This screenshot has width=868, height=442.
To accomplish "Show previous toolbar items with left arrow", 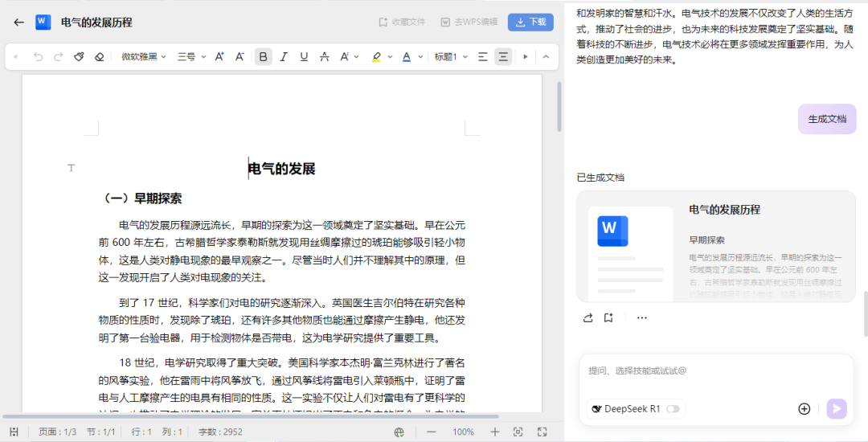I will point(15,56).
